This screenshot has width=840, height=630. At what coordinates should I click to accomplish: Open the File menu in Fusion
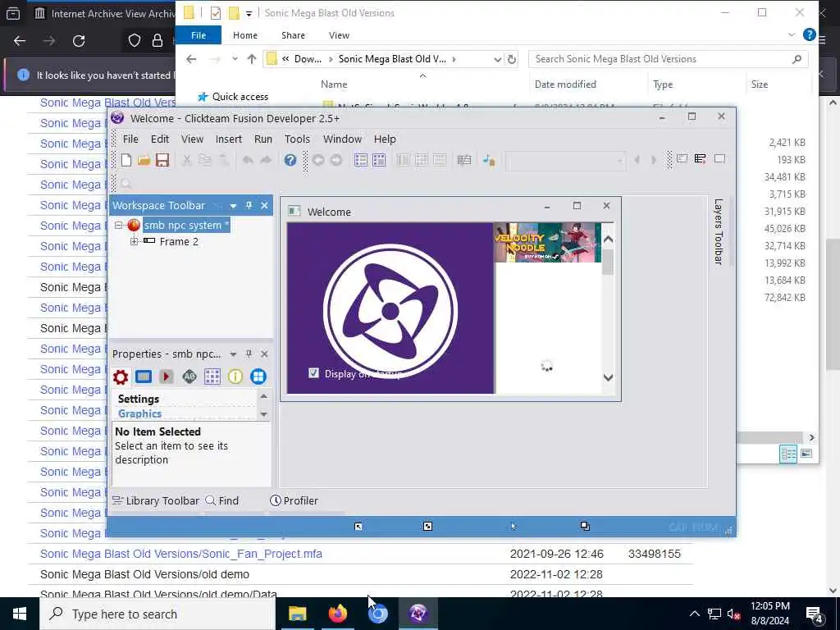(130, 139)
